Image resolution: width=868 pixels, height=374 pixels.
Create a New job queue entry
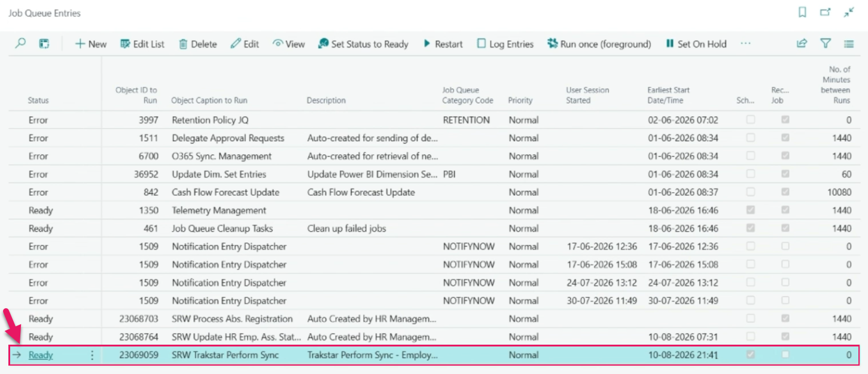click(x=90, y=44)
